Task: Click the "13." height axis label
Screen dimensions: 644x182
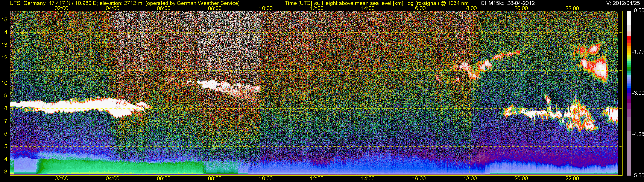Action: coord(5,45)
